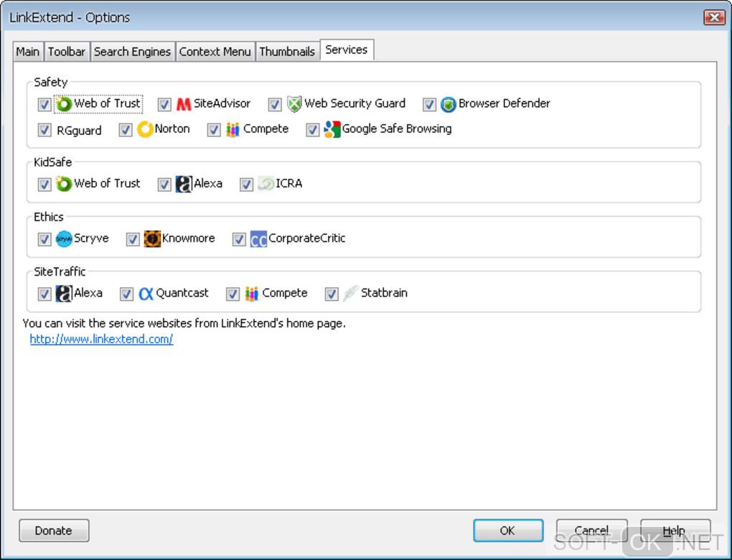This screenshot has width=732, height=560.
Task: Click the RGguard label
Action: [79, 131]
